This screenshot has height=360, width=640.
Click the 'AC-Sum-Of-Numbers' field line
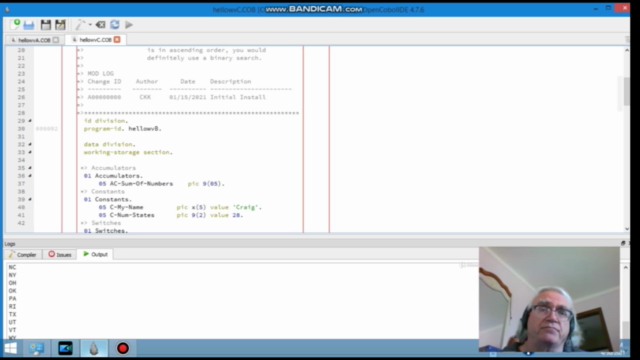pos(162,184)
